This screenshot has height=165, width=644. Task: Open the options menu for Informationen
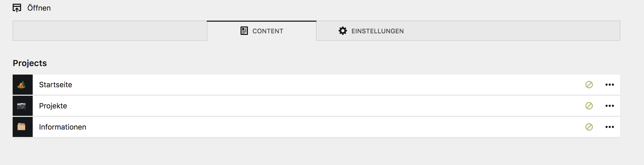(609, 127)
